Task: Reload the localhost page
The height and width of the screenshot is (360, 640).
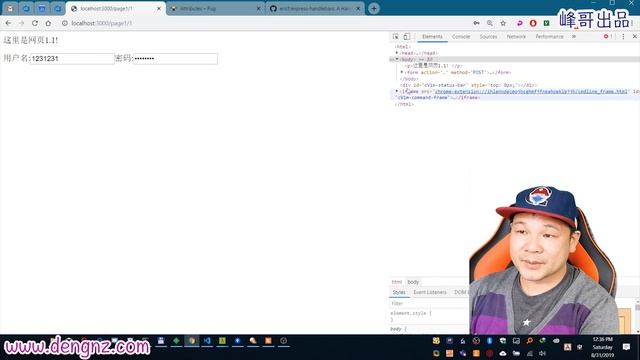Action: point(35,23)
